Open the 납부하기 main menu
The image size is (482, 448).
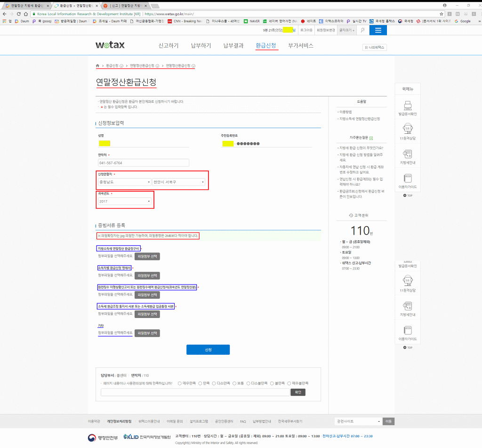click(201, 46)
